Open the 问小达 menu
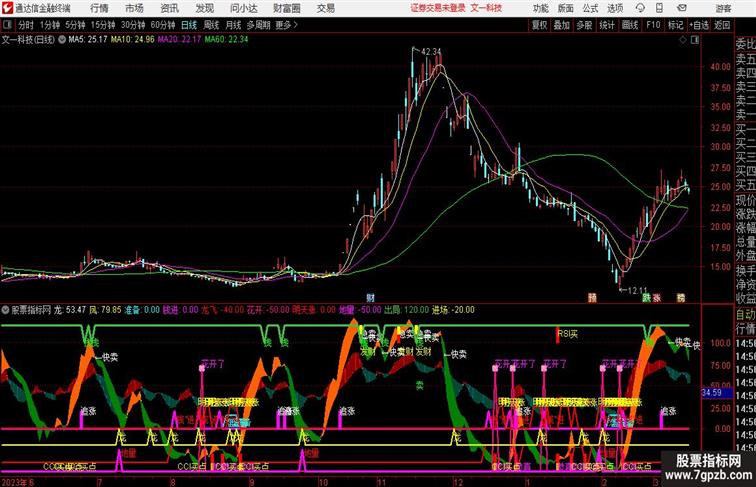 [243, 8]
